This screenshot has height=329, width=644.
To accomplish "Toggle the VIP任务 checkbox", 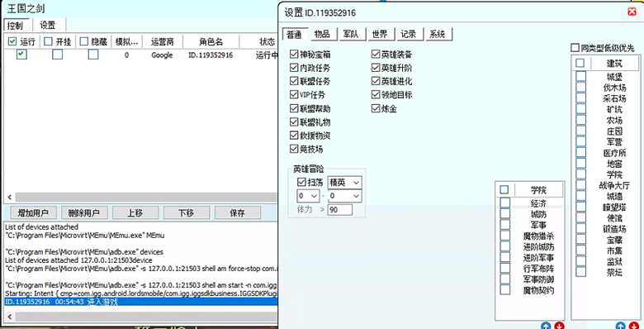I will click(x=294, y=95).
